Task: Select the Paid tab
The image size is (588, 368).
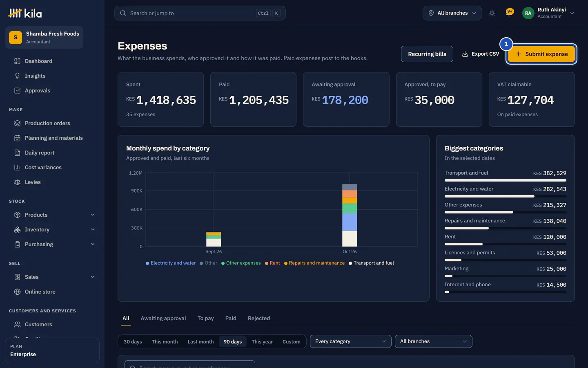Action: point(231,318)
